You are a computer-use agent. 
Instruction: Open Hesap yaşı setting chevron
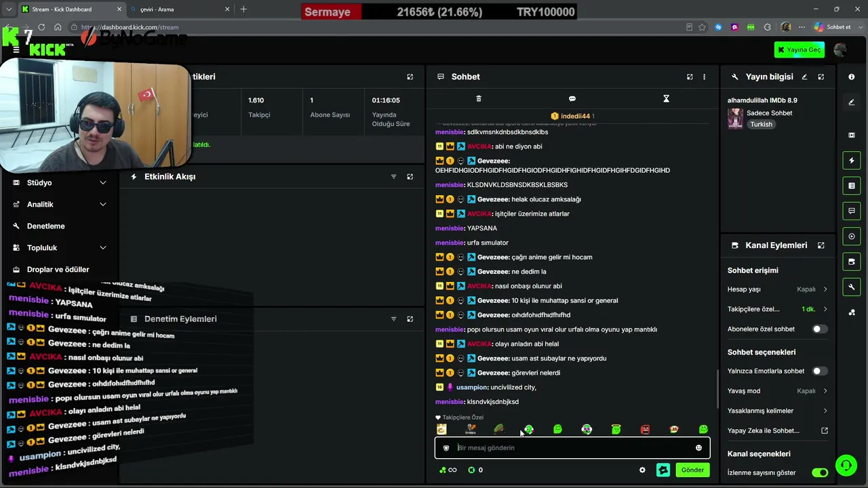click(825, 289)
